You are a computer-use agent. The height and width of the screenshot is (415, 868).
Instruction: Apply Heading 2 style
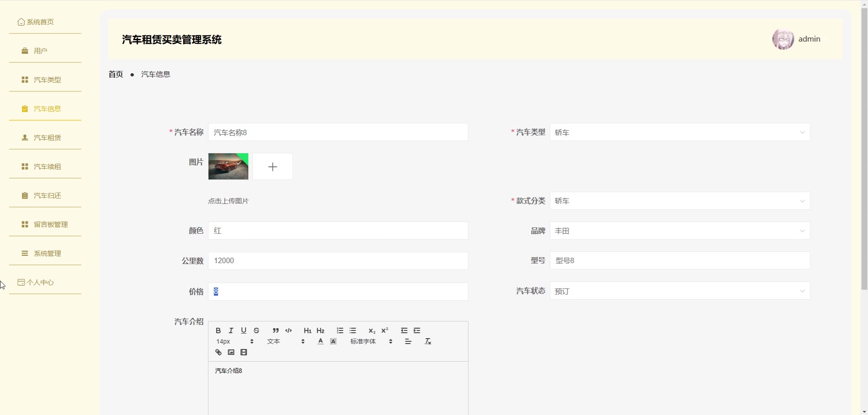(321, 330)
